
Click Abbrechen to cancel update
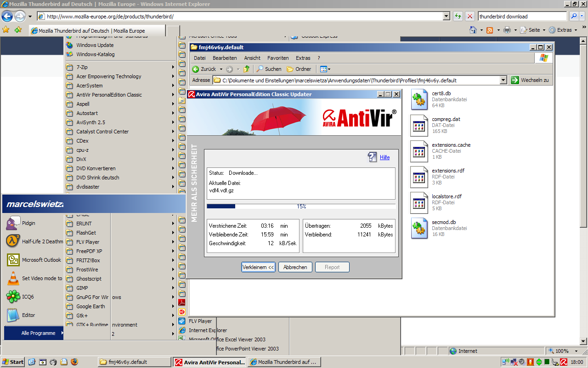[295, 267]
